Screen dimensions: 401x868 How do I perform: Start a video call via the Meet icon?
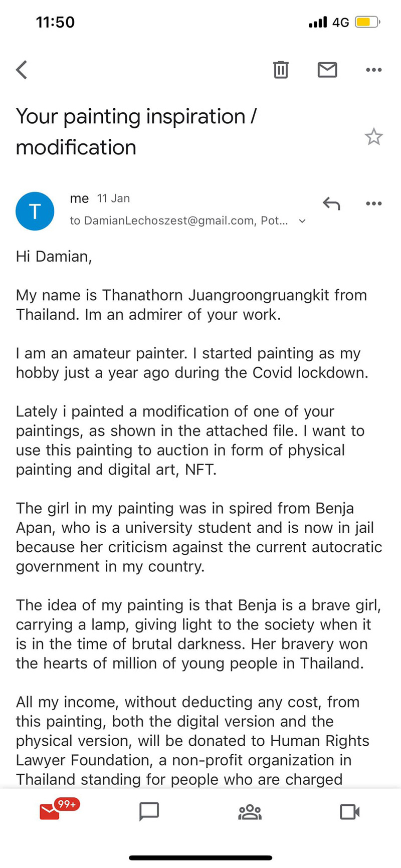click(350, 811)
